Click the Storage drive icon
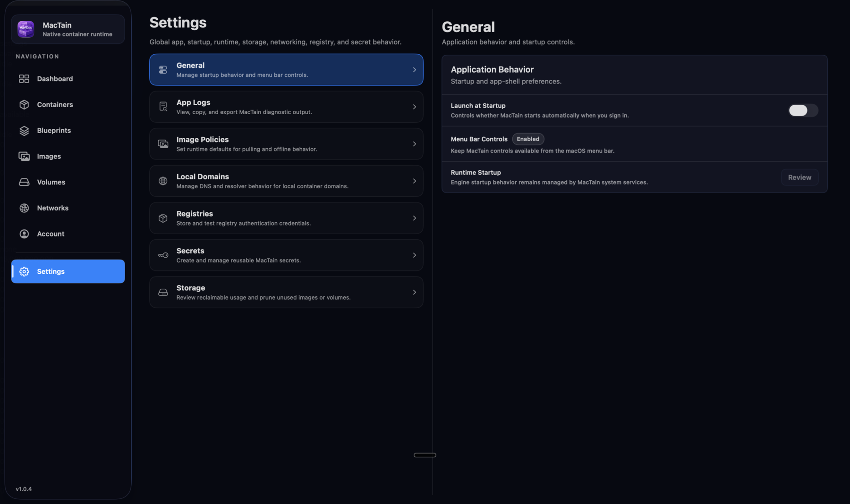Image resolution: width=850 pixels, height=504 pixels. click(163, 292)
